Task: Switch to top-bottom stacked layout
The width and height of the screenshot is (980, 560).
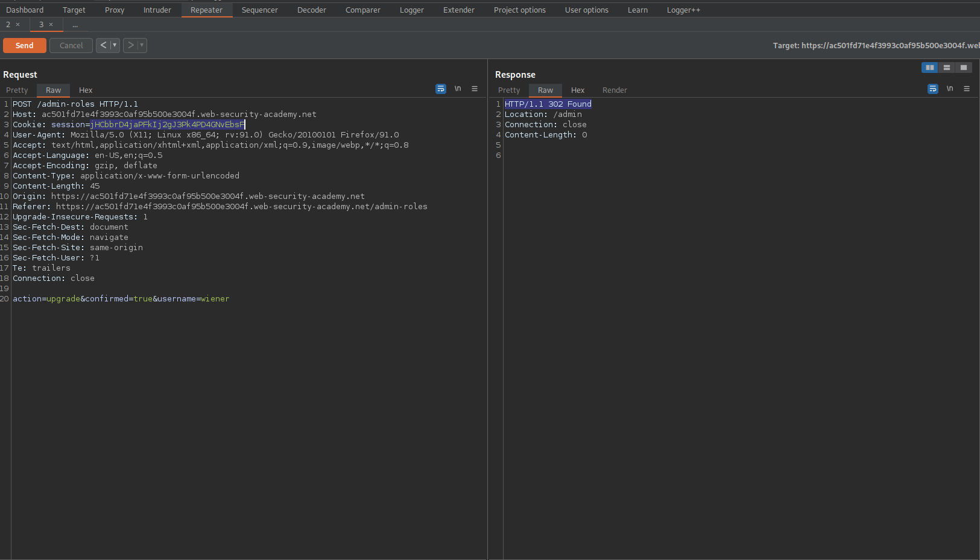Action: (x=947, y=68)
